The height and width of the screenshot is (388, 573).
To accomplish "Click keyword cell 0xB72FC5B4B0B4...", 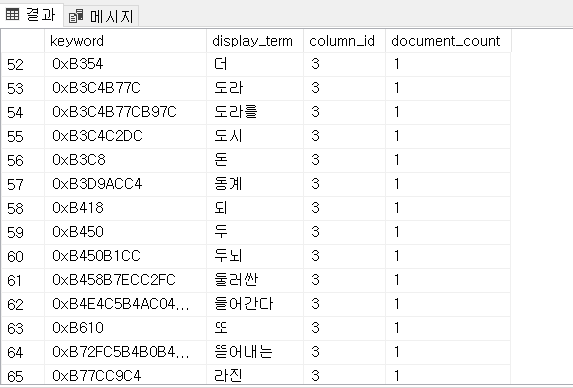I will point(125,352).
